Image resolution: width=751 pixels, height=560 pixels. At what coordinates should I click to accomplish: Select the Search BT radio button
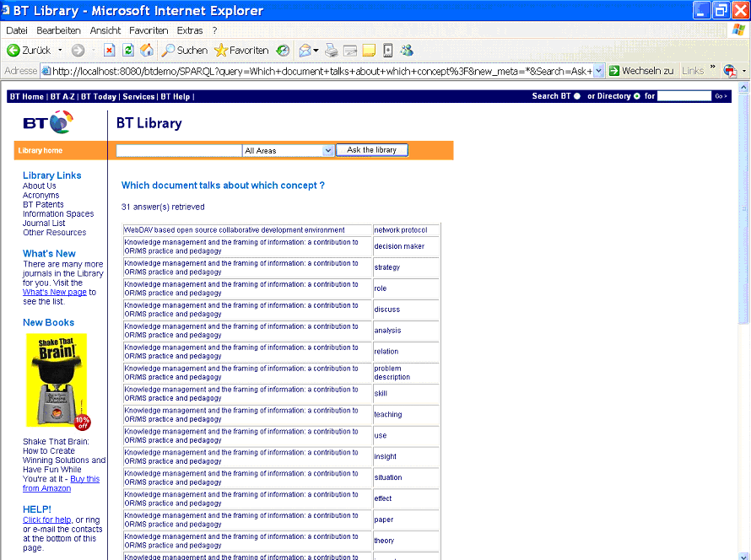coord(577,95)
